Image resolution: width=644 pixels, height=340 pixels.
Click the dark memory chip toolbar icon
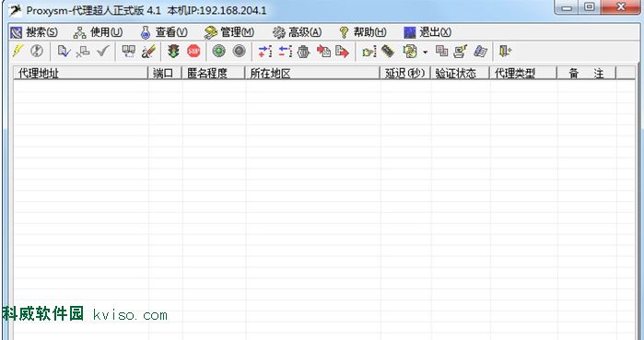tap(388, 52)
